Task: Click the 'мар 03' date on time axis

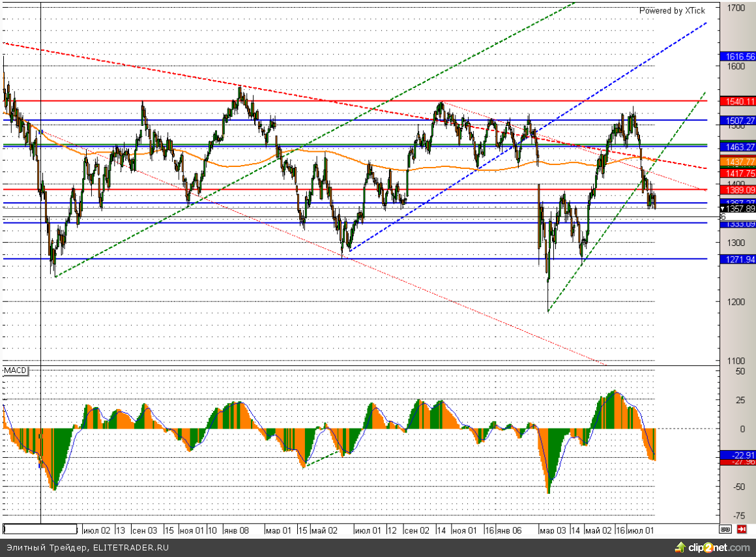Action: [553, 530]
